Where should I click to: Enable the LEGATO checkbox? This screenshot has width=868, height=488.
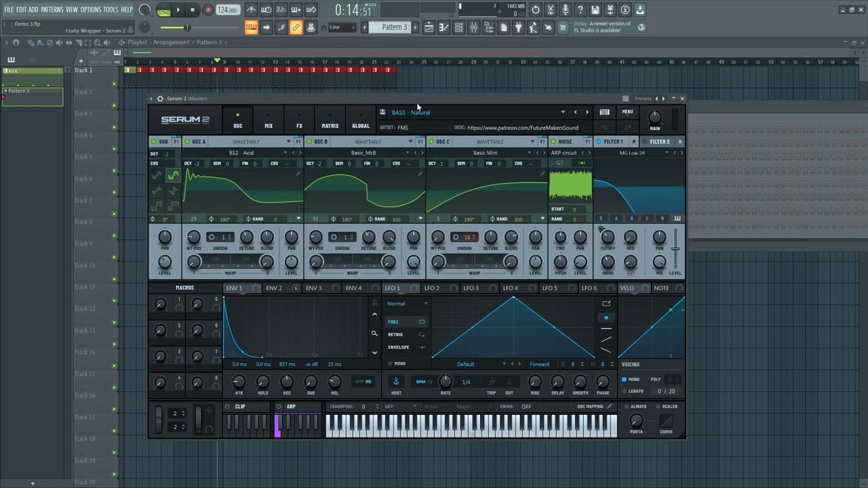tap(624, 391)
